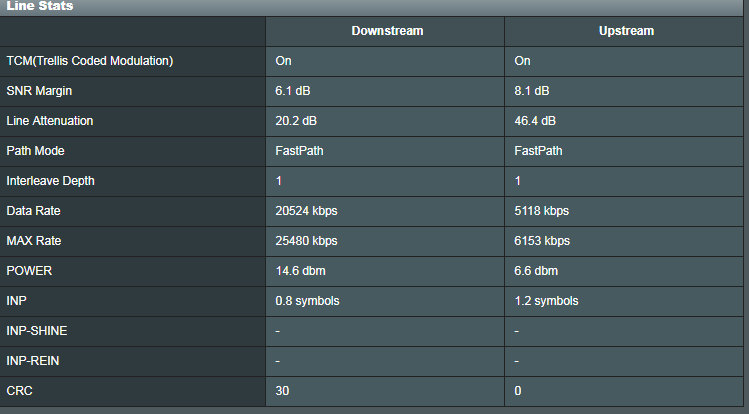Click the Upstream column header
The height and width of the screenshot is (414, 749).
tap(626, 31)
